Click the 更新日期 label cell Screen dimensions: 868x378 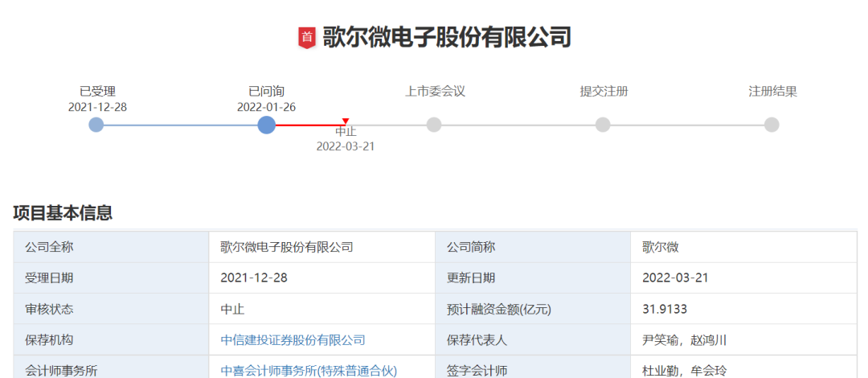click(533, 277)
